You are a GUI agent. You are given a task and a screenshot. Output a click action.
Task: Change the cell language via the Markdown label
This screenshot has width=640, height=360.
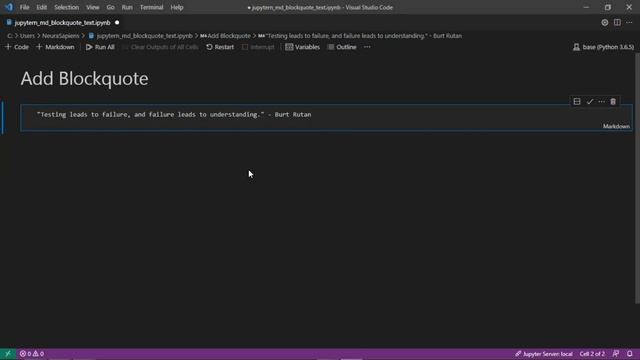tap(616, 127)
